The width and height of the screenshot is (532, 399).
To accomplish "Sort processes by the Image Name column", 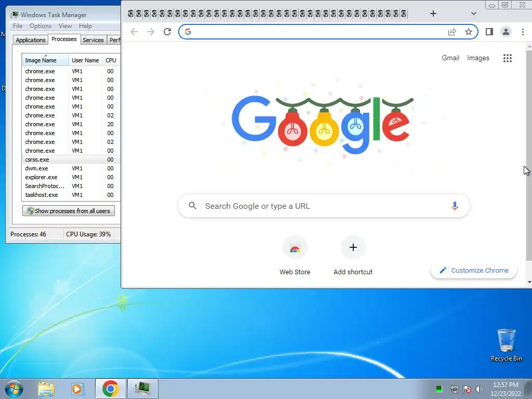I will pyautogui.click(x=46, y=60).
